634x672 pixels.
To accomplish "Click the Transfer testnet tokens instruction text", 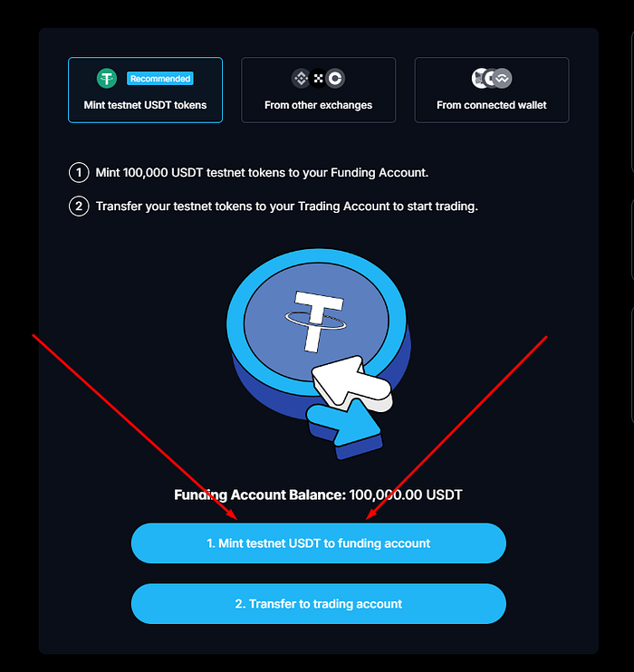I will [x=287, y=206].
